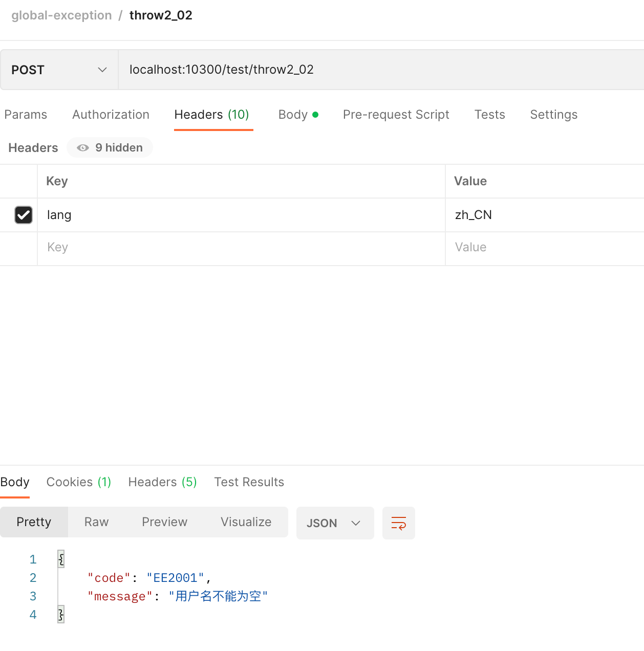
Task: Open the Authorization tab
Action: [111, 115]
